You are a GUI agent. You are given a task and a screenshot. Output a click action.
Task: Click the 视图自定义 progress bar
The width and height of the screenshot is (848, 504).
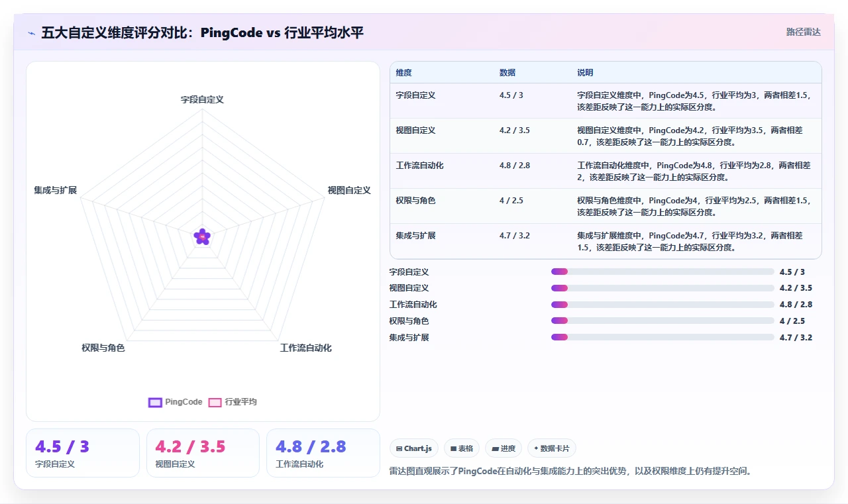pyautogui.click(x=662, y=288)
